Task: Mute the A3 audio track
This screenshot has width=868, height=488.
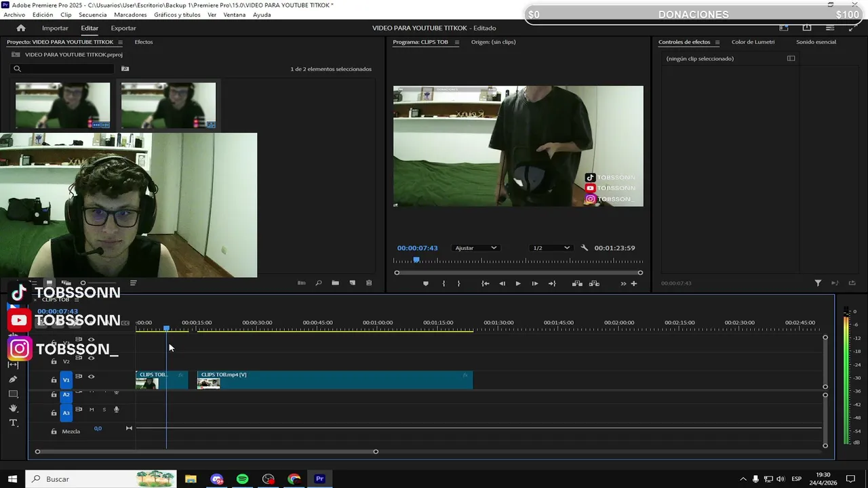Action: (x=92, y=409)
